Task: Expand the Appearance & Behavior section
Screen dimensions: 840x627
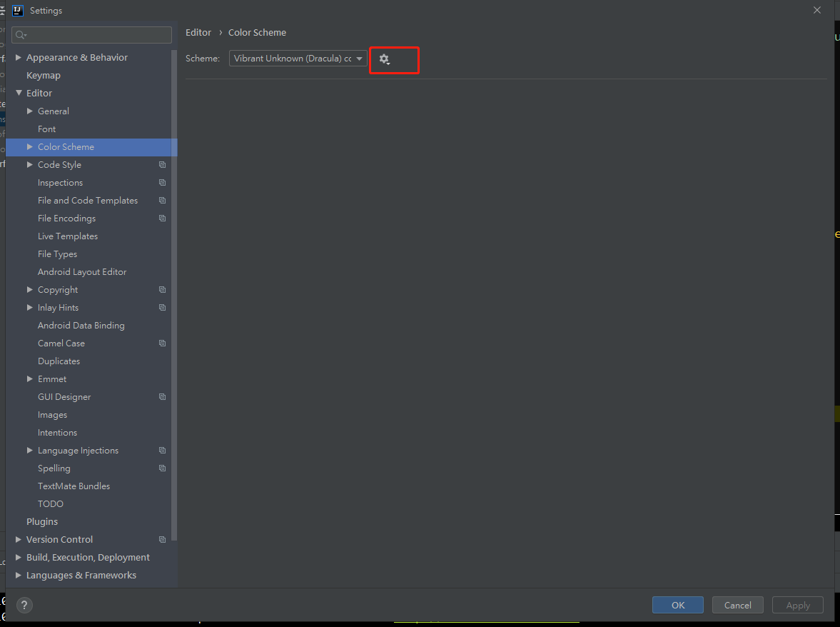Action: (18, 57)
